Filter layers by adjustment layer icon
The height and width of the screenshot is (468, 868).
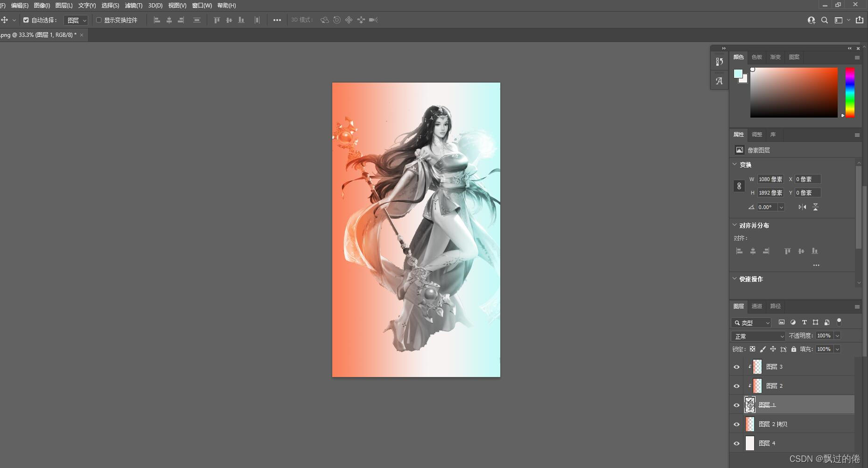coord(793,322)
